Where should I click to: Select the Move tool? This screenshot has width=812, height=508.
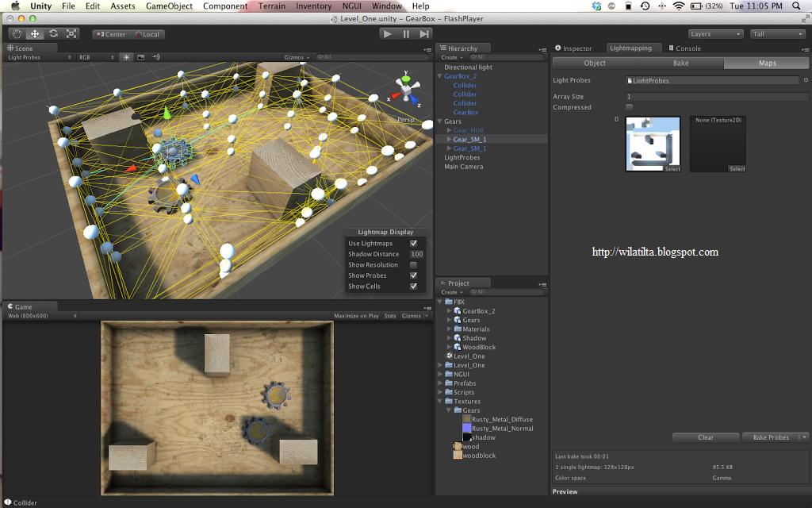pyautogui.click(x=33, y=33)
